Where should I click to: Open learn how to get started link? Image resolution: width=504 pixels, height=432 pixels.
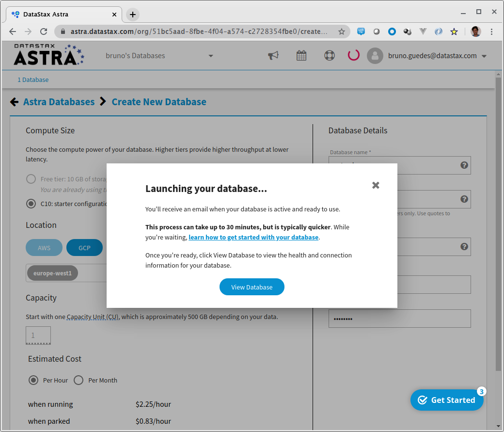[x=253, y=237]
